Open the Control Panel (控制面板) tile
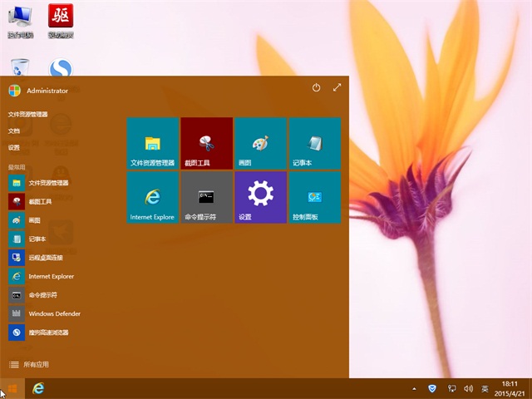532x399 pixels. pos(315,198)
